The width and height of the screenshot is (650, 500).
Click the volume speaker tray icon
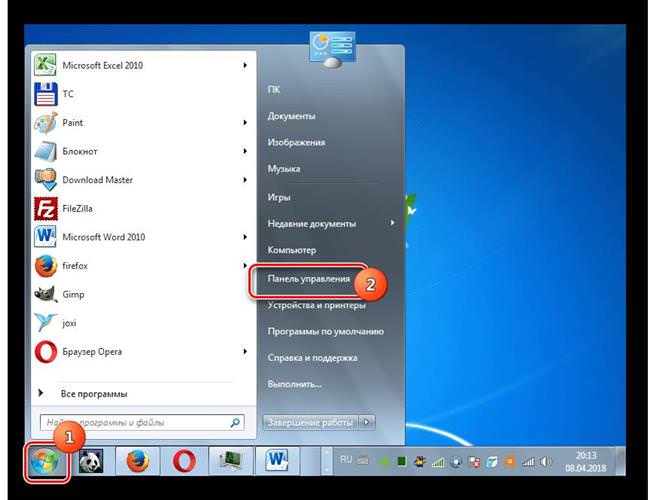[x=546, y=461]
